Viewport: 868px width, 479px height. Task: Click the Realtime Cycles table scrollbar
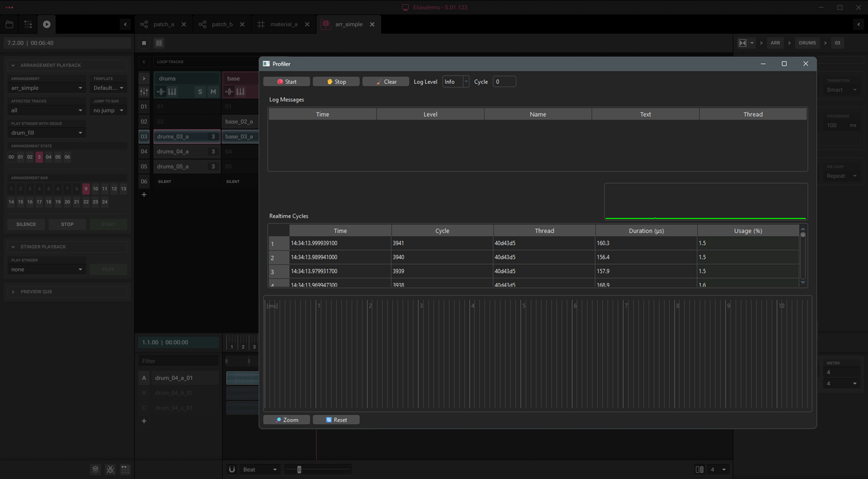coord(803,256)
